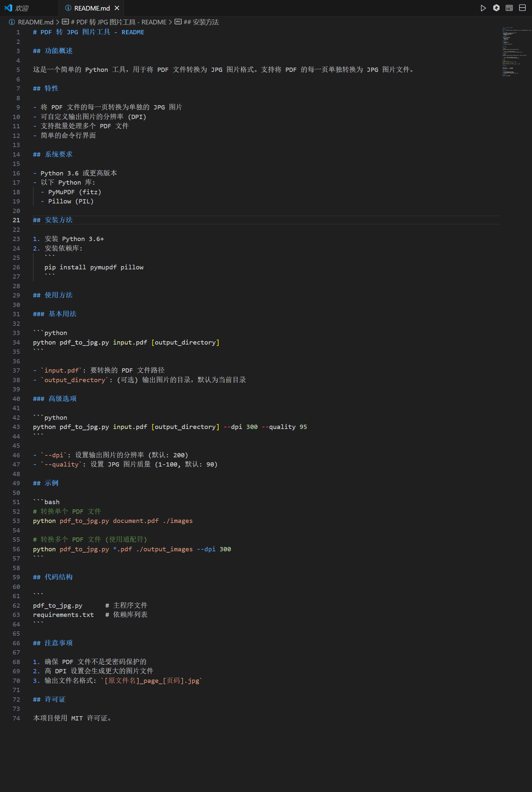Click '可自定义输出图片的分辨率 (DPI)'
The image size is (532, 792).
[x=93, y=117]
